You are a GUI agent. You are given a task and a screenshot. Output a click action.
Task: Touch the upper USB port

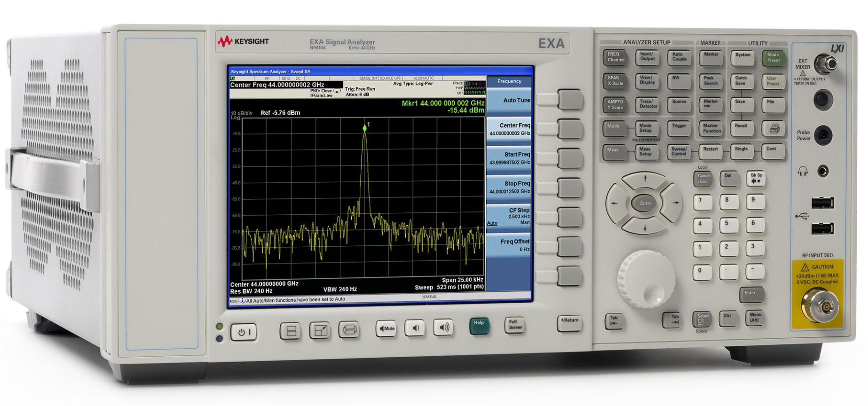point(822,203)
